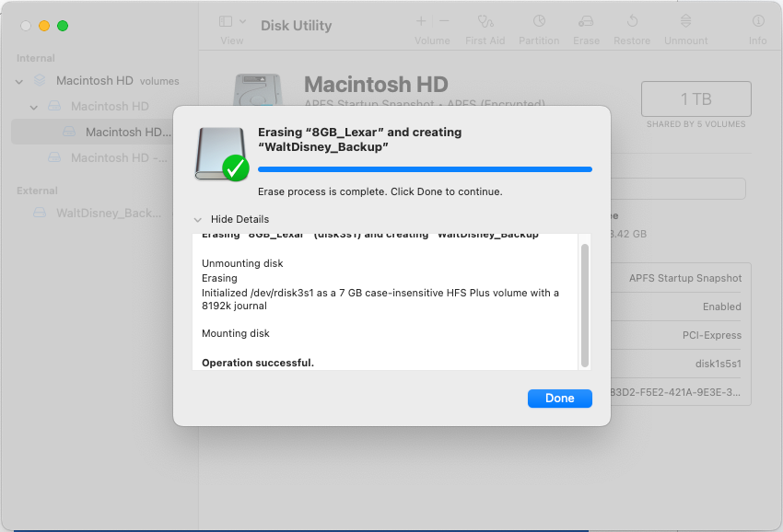This screenshot has height=532, width=783.
Task: Click the yellow minimize window button
Action: click(x=44, y=26)
